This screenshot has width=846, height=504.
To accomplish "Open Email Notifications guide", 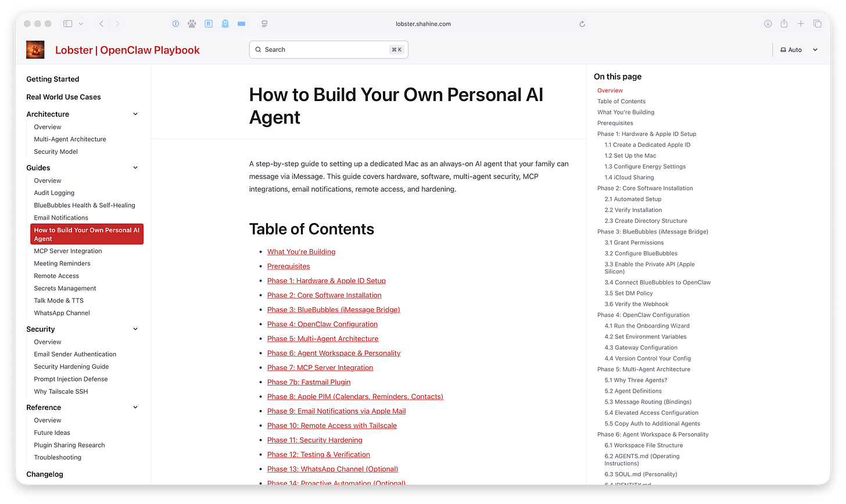I will [x=61, y=218].
